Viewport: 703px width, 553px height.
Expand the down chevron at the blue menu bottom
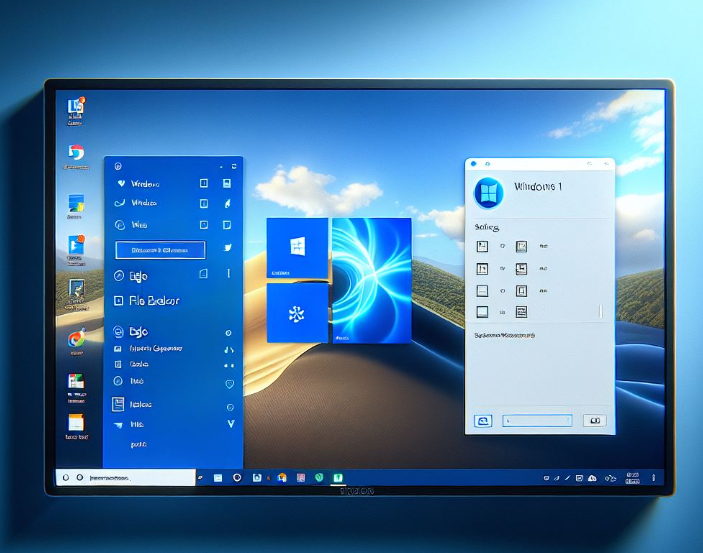(231, 424)
